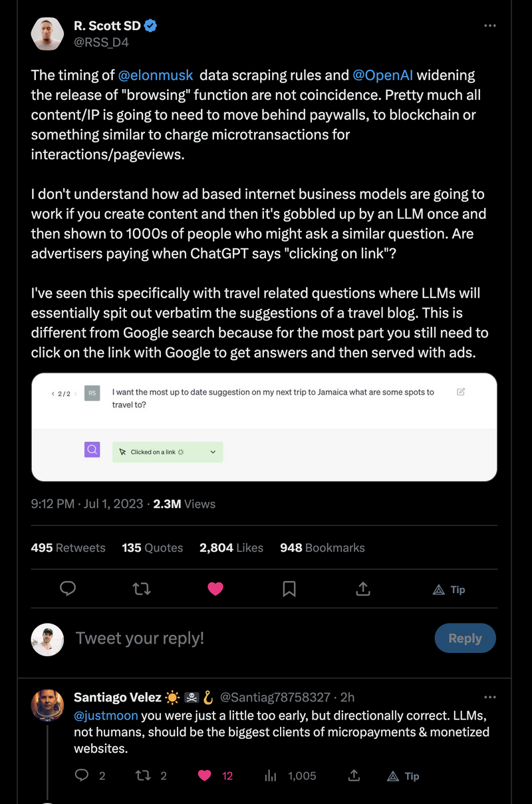
Task: Click the reply speech bubble icon on main tweet
Action: (x=68, y=589)
